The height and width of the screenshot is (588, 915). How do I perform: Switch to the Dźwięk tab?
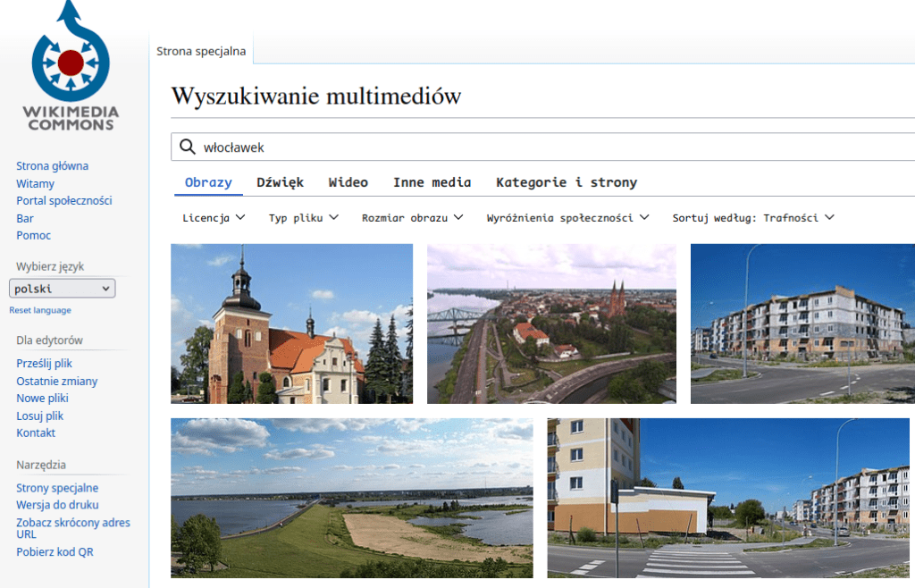click(280, 181)
